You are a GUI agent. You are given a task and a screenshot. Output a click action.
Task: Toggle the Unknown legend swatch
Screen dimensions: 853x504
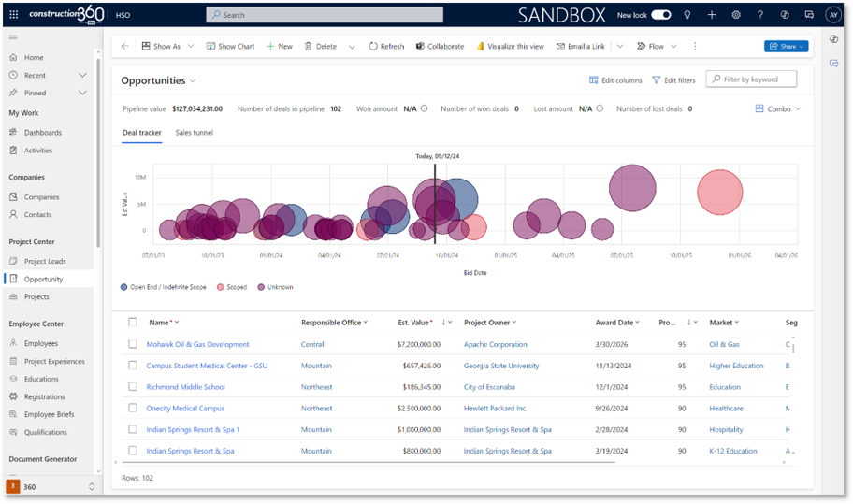(x=261, y=287)
